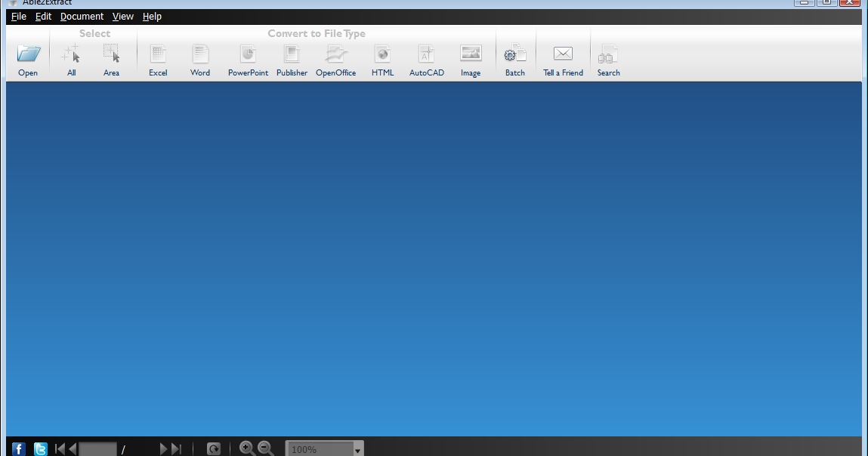Click the Twitter icon in status bar

pos(40,448)
